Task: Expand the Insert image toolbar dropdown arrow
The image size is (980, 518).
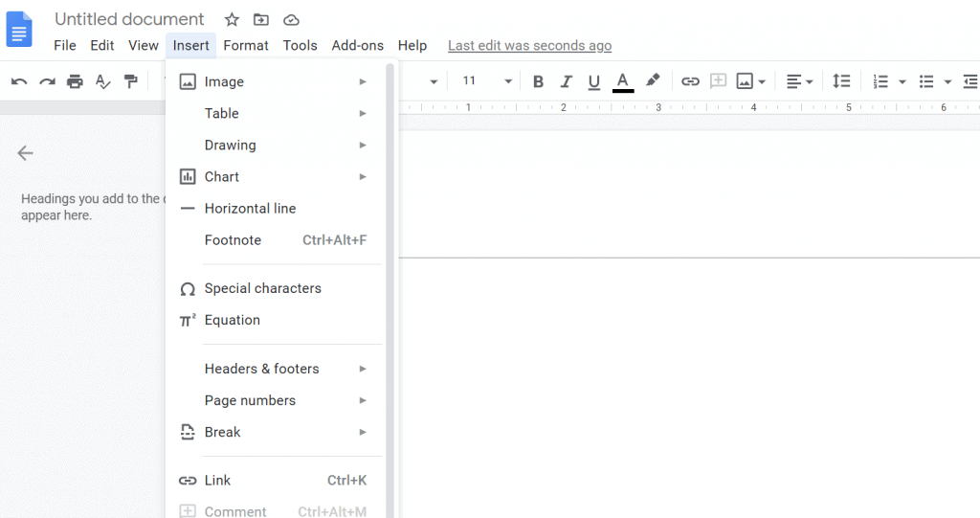Action: point(762,82)
